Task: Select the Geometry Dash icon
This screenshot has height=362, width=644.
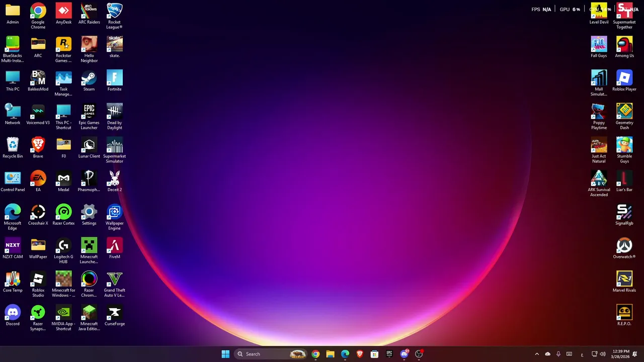Action: [624, 111]
